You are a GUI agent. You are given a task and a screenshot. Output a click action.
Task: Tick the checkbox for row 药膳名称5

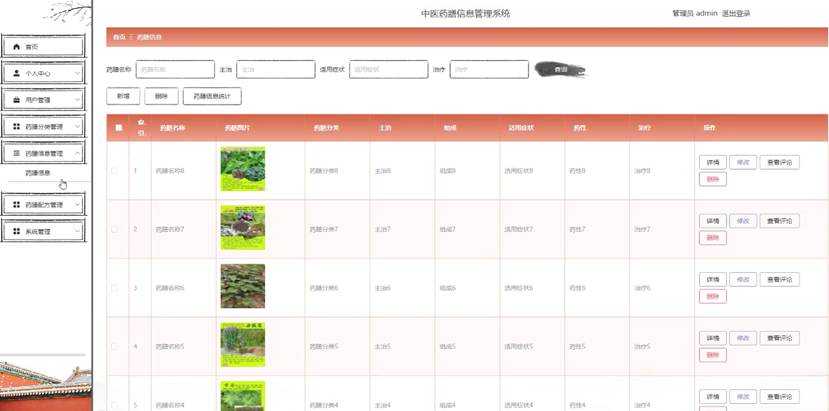[x=115, y=346]
